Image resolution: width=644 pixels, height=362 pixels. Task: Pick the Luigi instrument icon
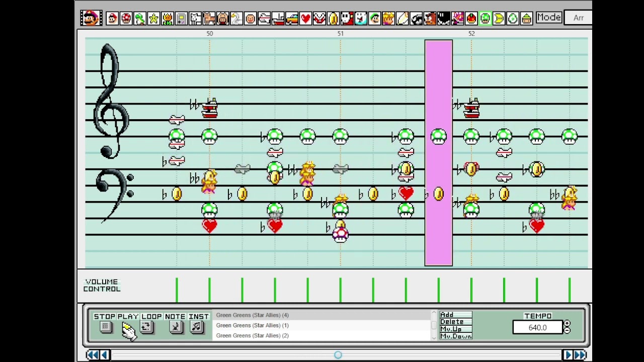(x=375, y=19)
